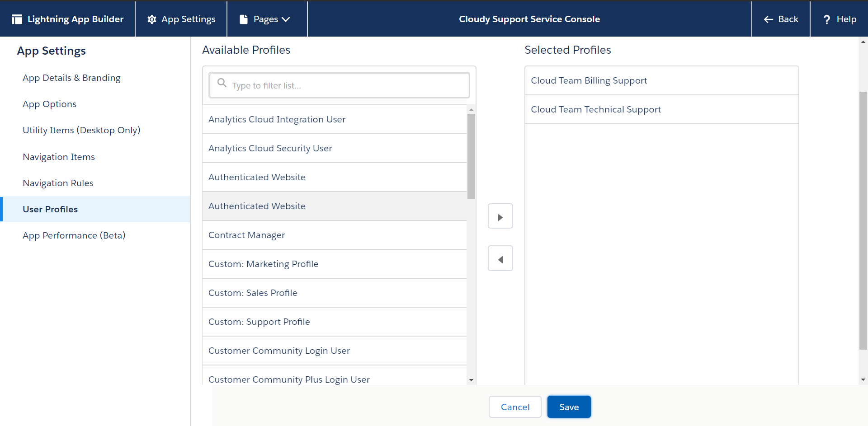
Task: Open App Performance (Beta) section
Action: (74, 235)
